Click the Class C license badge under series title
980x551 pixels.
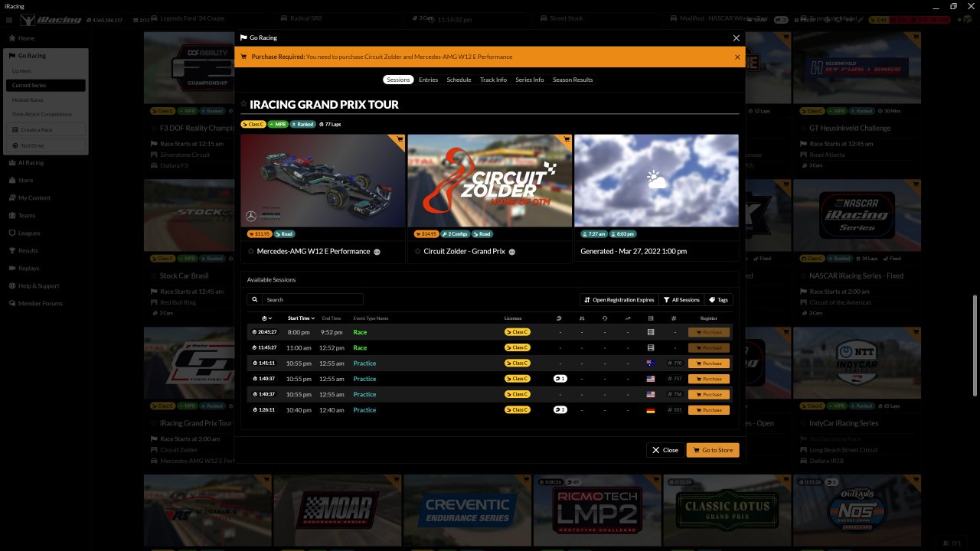(253, 124)
